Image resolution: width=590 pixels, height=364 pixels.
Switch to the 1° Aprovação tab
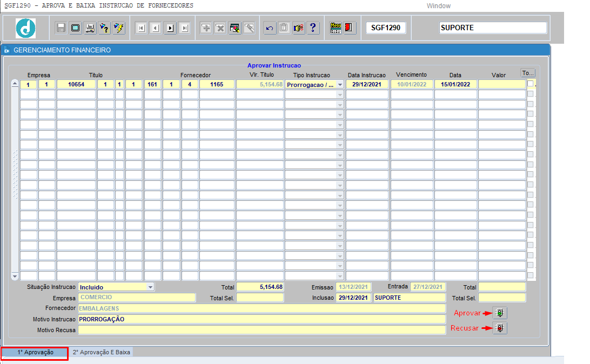35,352
